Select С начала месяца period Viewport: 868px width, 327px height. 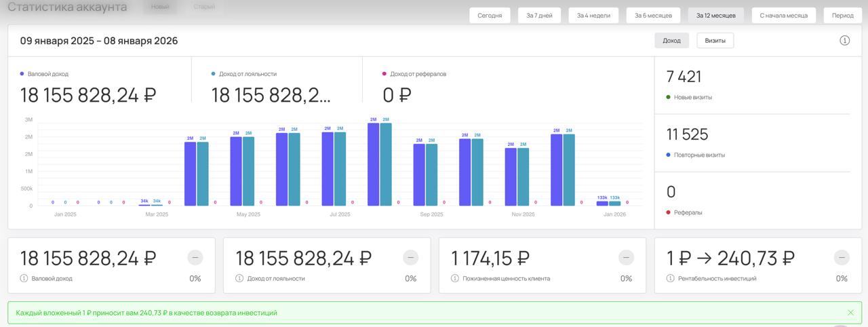click(x=783, y=16)
